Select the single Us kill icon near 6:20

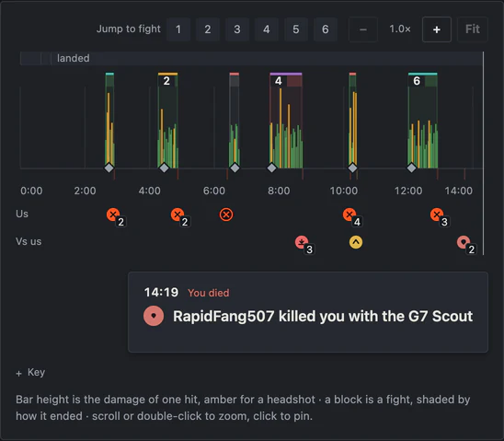click(226, 215)
